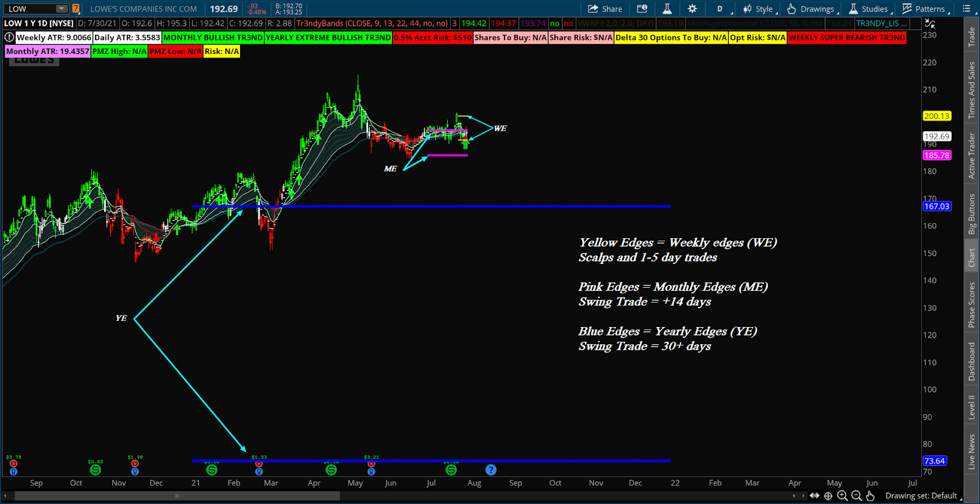Open the symbol LOW dropdown arrow
Image resolution: width=980 pixels, height=504 pixels.
61,9
